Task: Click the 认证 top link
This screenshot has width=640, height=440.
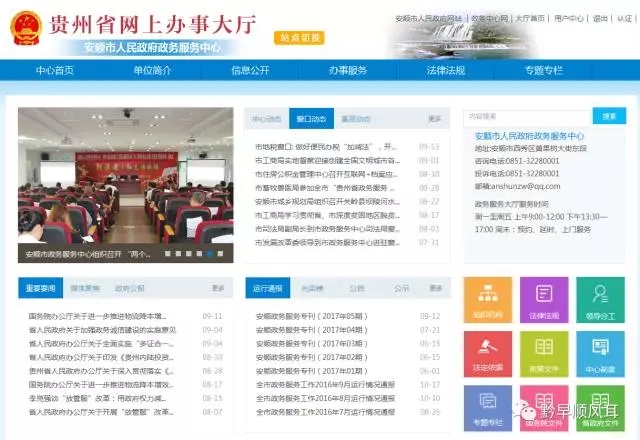Action: click(x=625, y=18)
